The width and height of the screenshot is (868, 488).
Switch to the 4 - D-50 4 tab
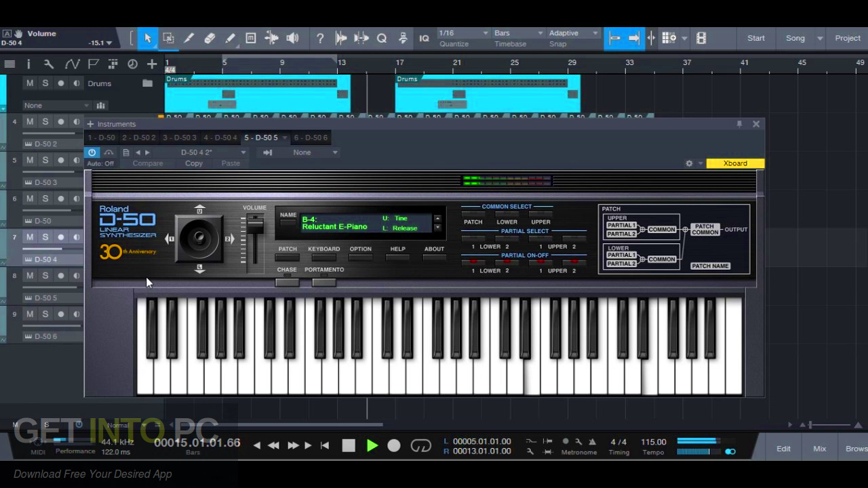[x=220, y=138]
